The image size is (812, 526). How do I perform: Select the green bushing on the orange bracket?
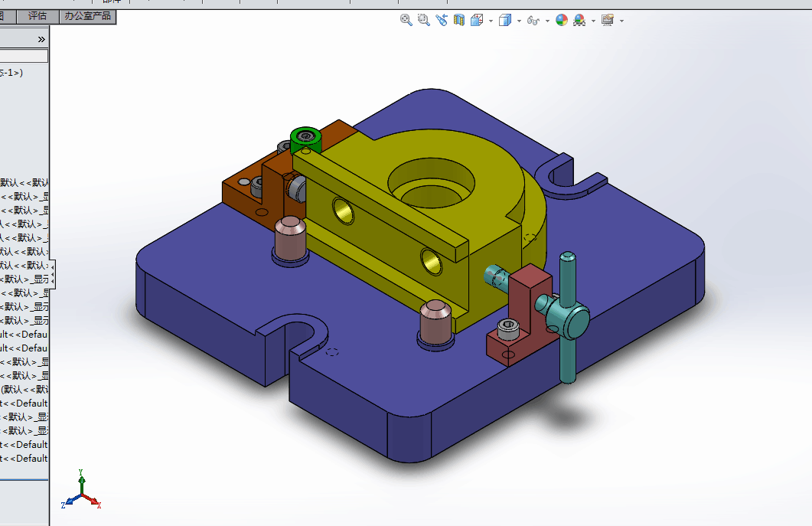pyautogui.click(x=305, y=139)
